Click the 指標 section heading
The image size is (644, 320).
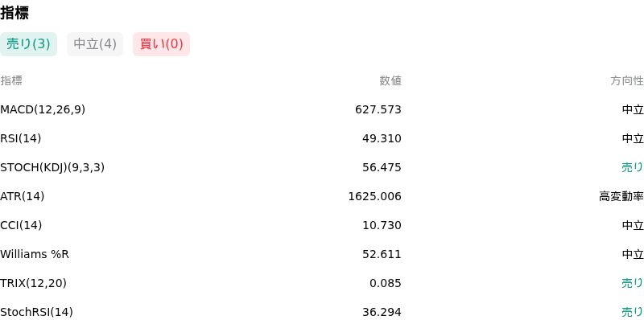(14, 13)
